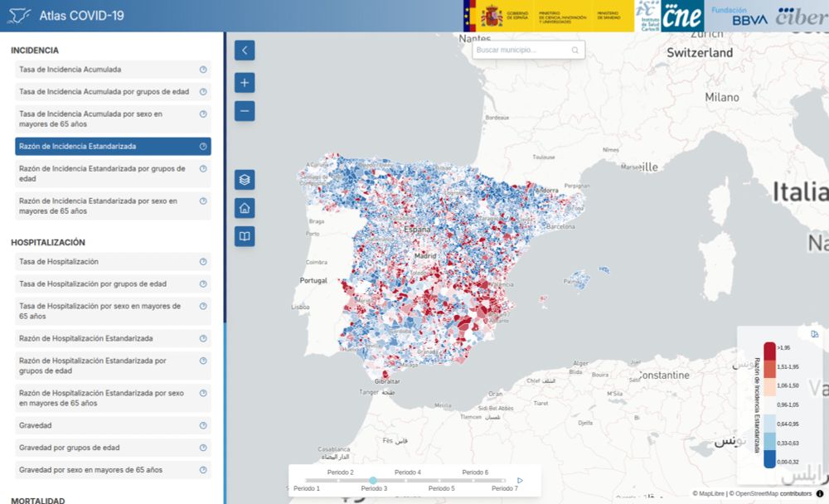
Task: Click the Barcelona label on the map
Action: 560,226
